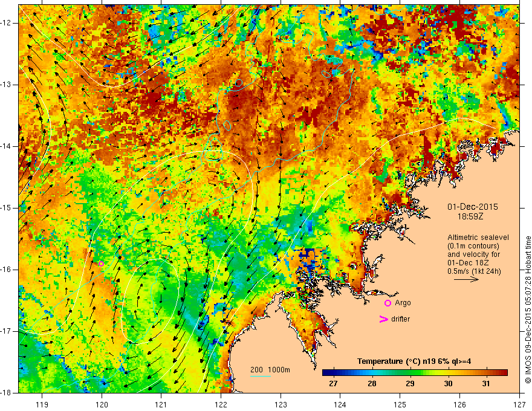The width and height of the screenshot is (532, 411).
Task: Click the '200 1000m' depth label
Action: coord(270,370)
